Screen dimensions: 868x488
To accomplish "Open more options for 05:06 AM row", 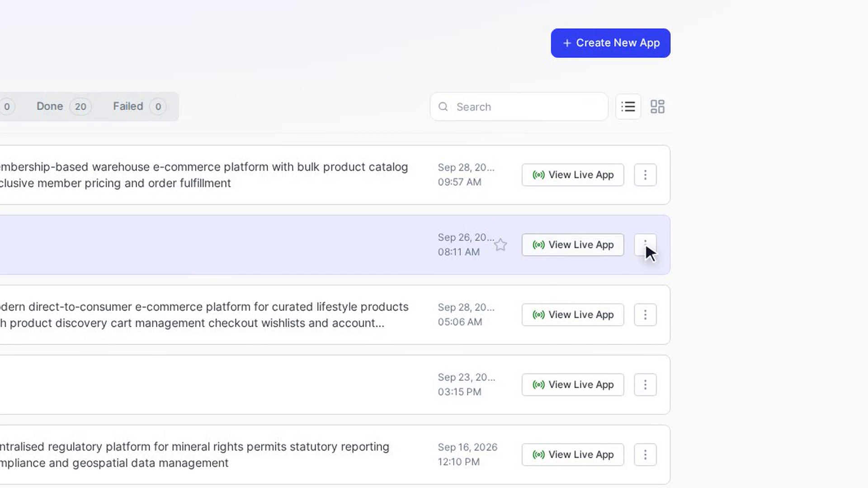I will pos(645,315).
